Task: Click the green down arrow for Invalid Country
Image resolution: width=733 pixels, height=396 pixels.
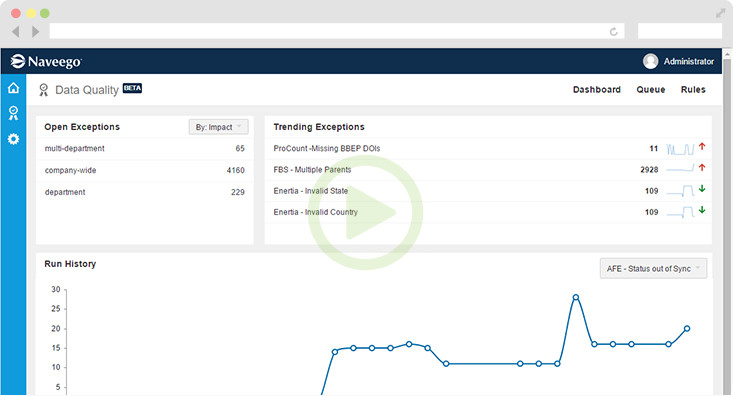Action: tap(702, 210)
